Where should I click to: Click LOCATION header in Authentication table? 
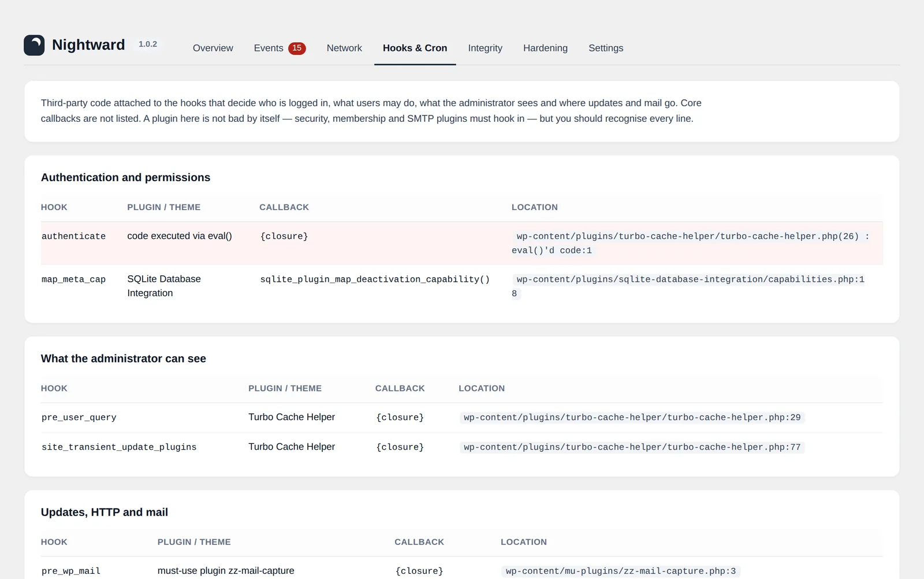(x=535, y=207)
